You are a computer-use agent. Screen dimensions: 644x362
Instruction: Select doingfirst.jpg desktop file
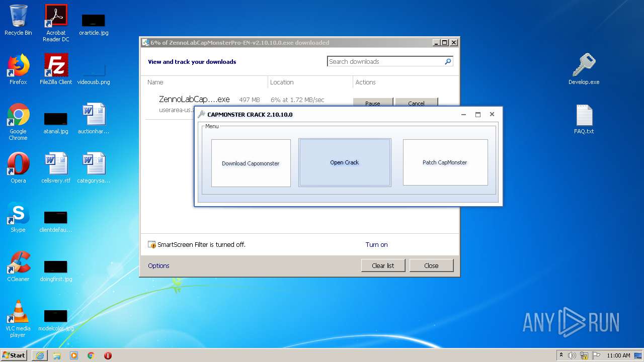click(x=56, y=271)
